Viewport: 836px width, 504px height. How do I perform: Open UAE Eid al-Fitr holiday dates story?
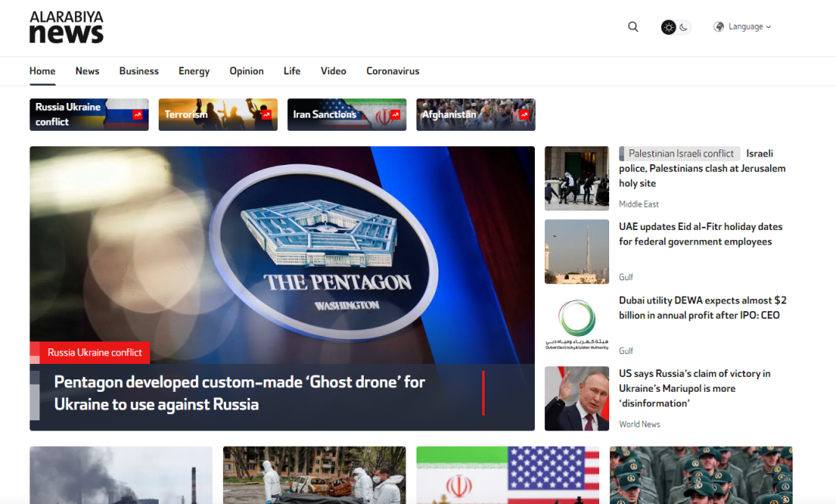tap(701, 234)
